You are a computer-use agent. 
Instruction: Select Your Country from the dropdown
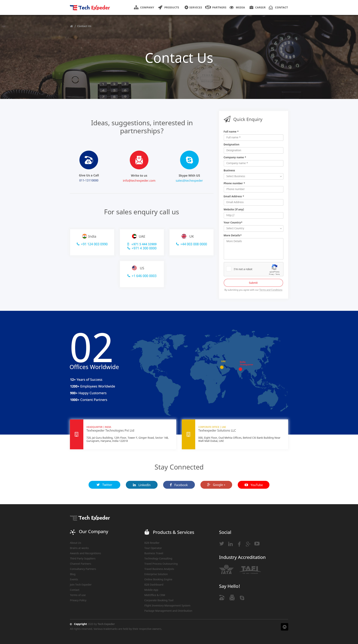point(253,228)
